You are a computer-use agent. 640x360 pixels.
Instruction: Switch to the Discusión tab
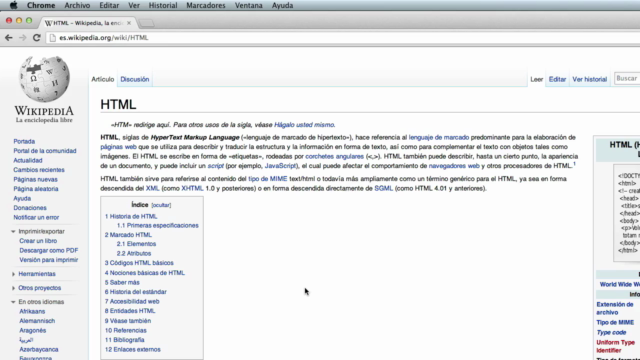(135, 79)
